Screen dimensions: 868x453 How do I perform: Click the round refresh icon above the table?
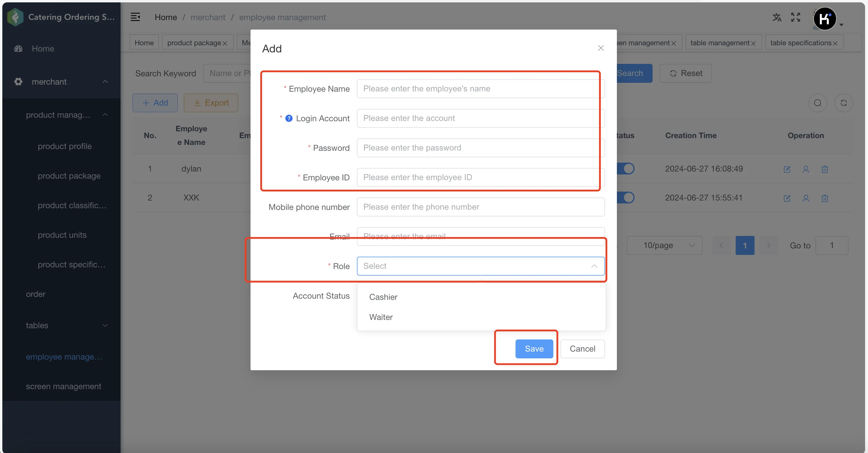click(843, 103)
